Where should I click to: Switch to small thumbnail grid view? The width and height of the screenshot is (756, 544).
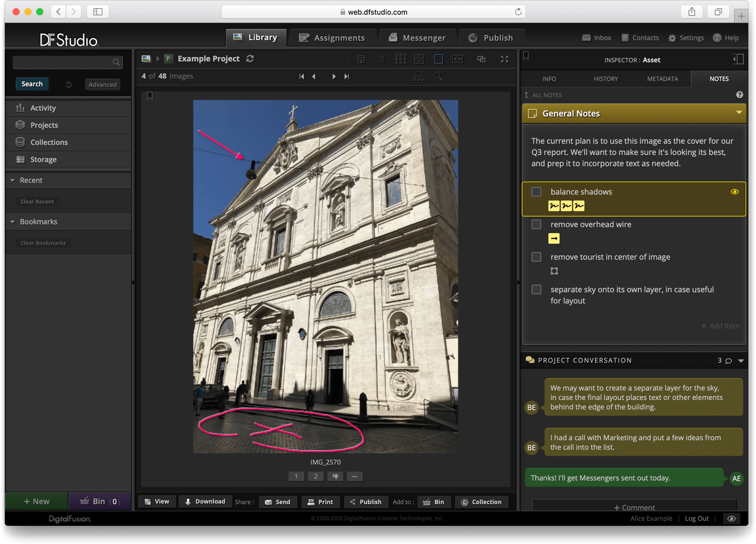(x=400, y=59)
